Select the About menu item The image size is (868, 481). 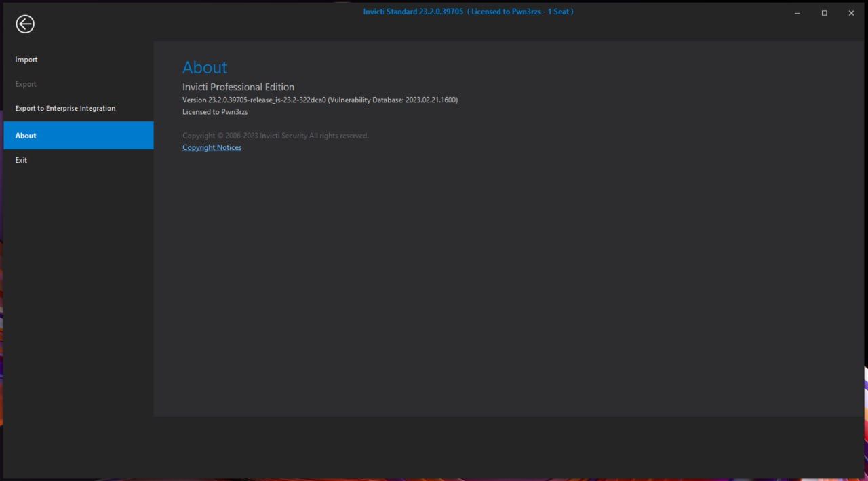point(79,136)
